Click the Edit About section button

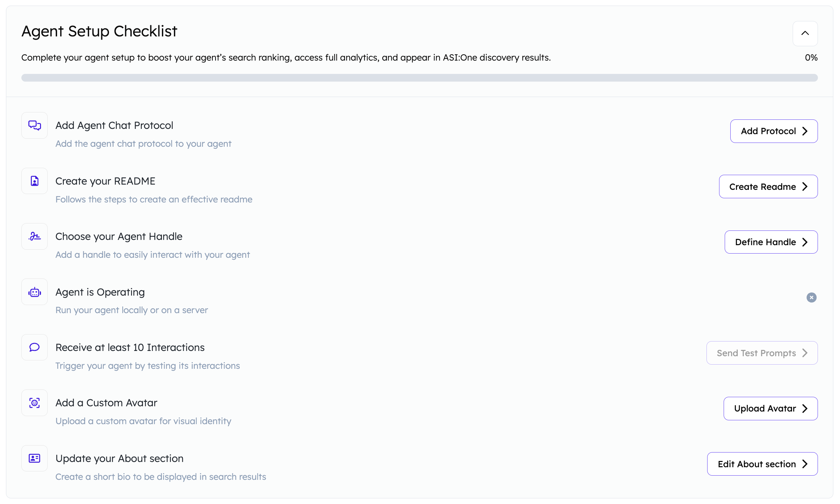tap(762, 464)
